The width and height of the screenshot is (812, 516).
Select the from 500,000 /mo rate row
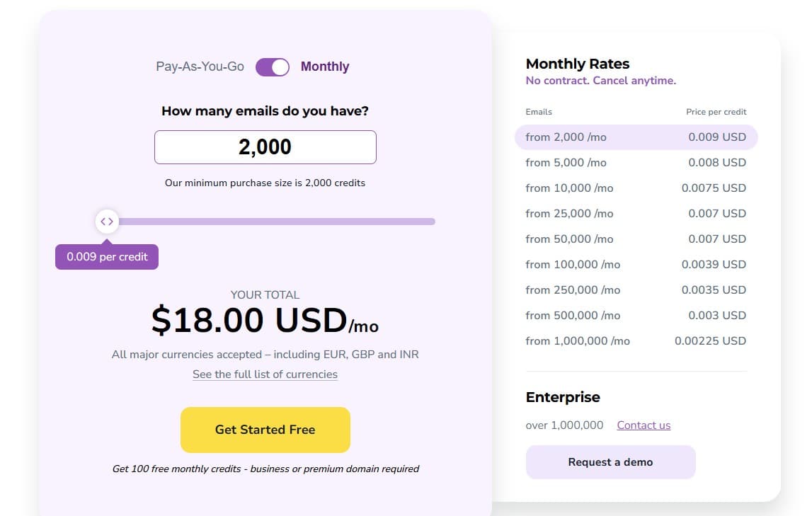[x=635, y=315]
